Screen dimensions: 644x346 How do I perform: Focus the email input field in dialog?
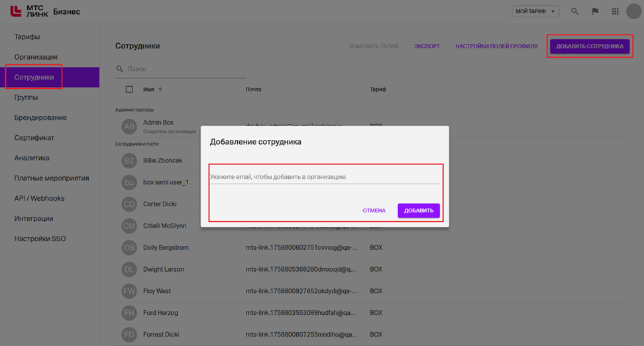coord(325,177)
